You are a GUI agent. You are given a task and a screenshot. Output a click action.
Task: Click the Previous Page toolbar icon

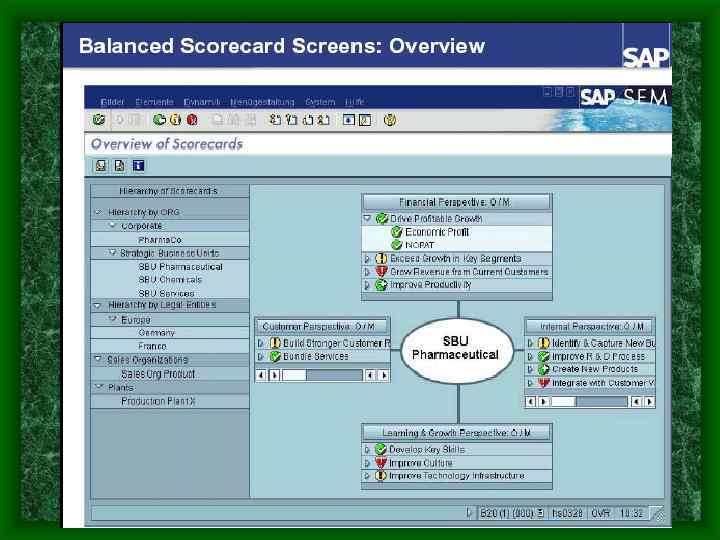[x=291, y=120]
